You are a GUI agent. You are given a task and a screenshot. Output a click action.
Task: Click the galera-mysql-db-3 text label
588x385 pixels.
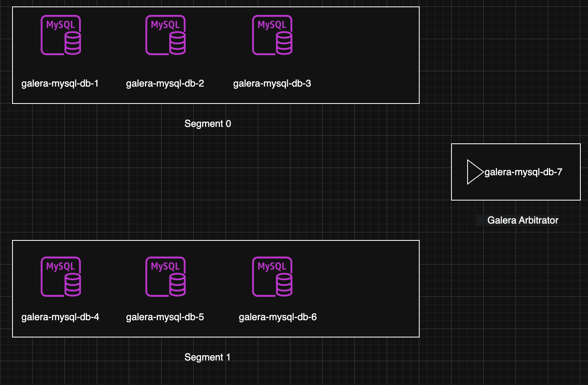tap(272, 83)
